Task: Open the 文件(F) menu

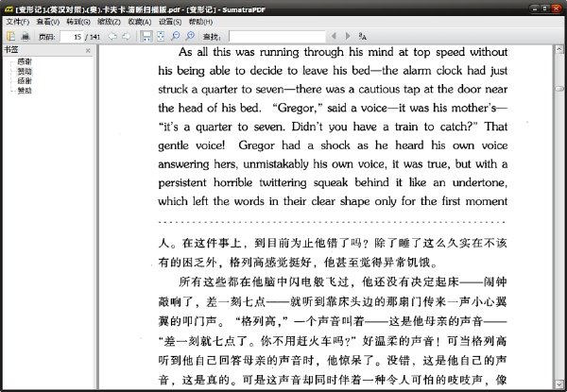Action: pyautogui.click(x=17, y=22)
